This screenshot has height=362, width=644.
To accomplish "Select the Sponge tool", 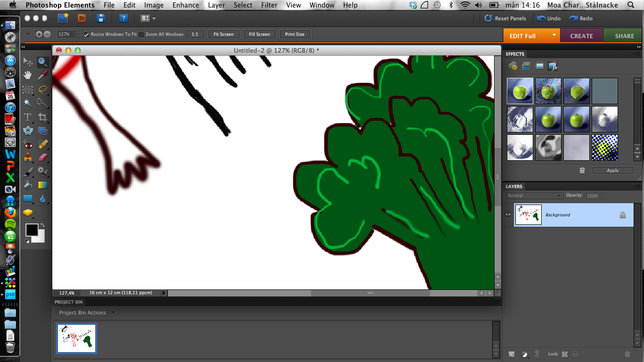I will point(28,213).
